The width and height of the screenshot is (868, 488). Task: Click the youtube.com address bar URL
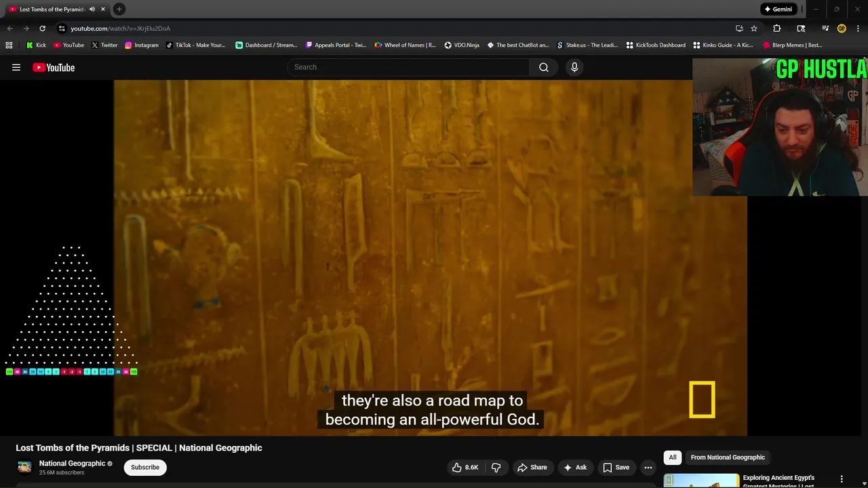point(121,28)
